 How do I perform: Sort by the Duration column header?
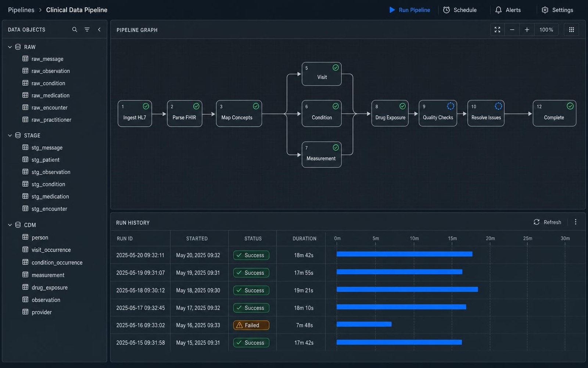click(304, 238)
